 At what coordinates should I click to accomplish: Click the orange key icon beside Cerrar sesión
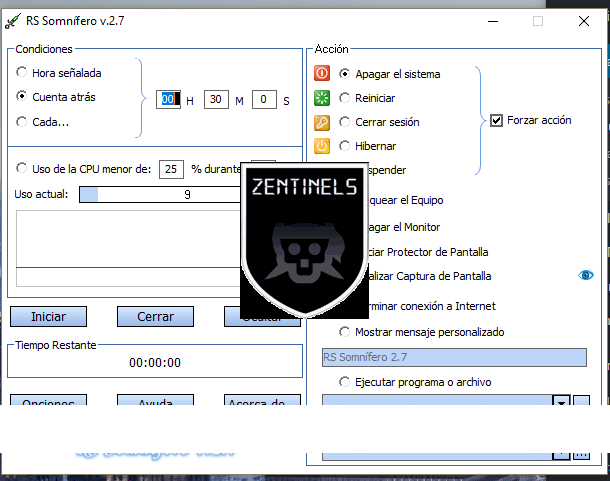322,122
